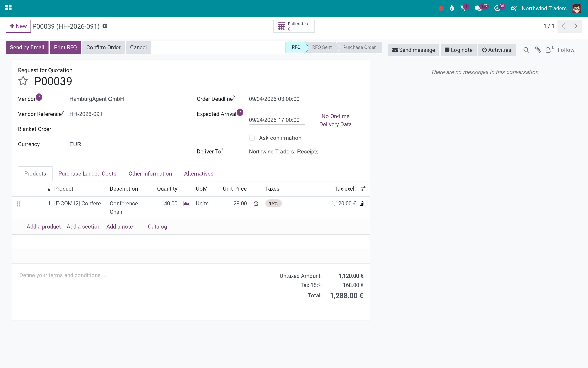Screen dimensions: 588x368
Task: Click Confirm Order button
Action: 103,47
